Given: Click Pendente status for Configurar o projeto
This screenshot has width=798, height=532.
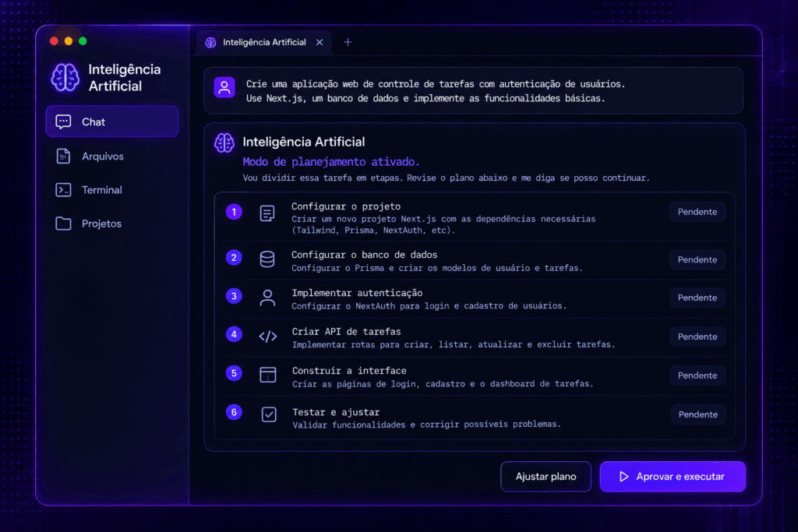Looking at the screenshot, I should (x=697, y=212).
